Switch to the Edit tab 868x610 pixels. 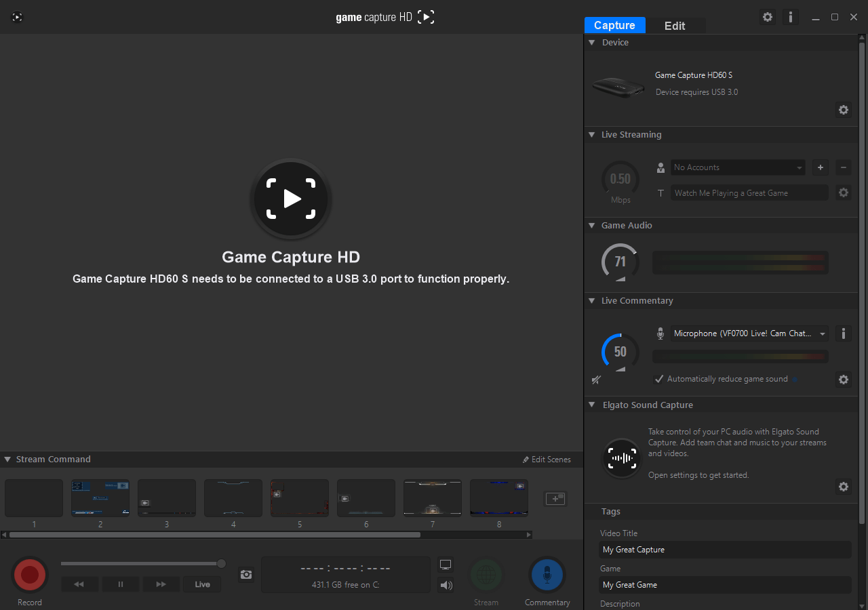coord(675,26)
